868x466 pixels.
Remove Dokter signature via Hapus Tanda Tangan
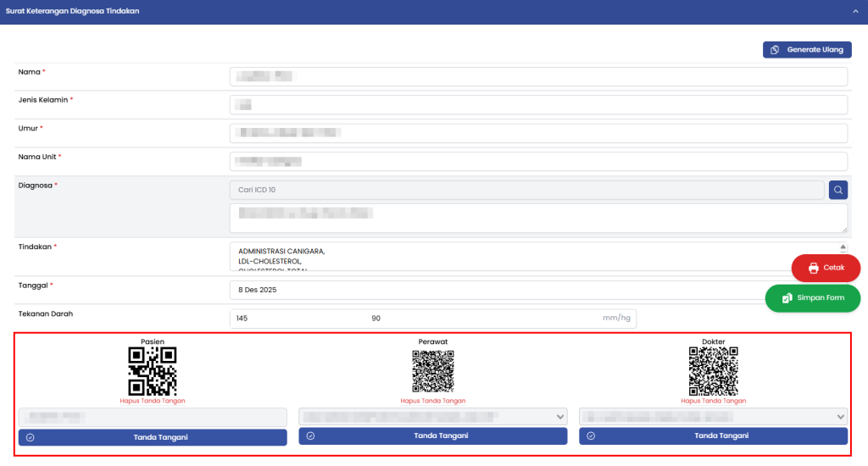(713, 401)
